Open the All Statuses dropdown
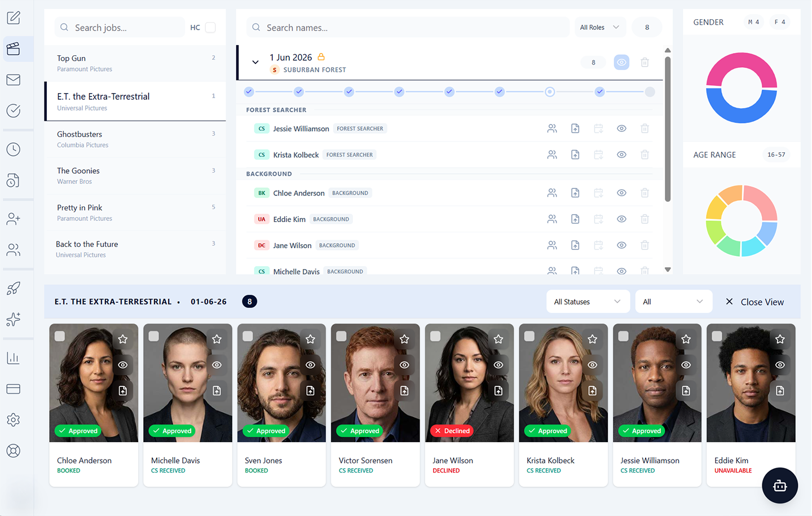The height and width of the screenshot is (516, 812). (588, 302)
